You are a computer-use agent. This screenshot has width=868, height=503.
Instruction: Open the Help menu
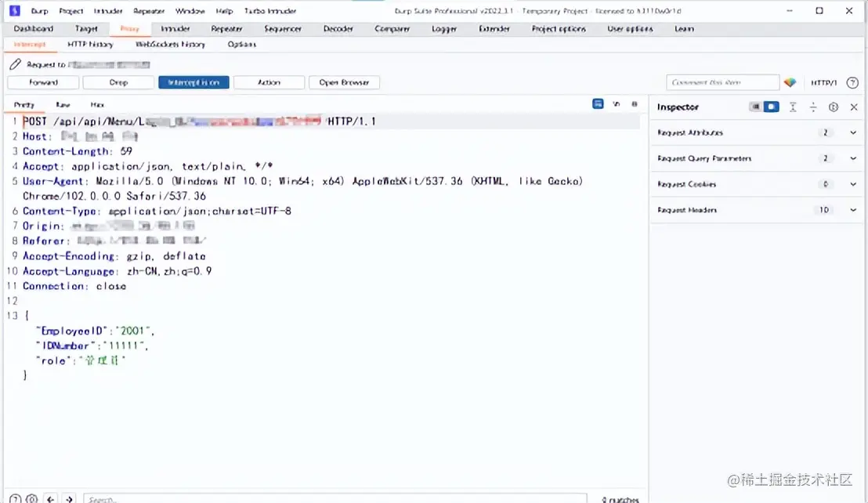[x=224, y=11]
